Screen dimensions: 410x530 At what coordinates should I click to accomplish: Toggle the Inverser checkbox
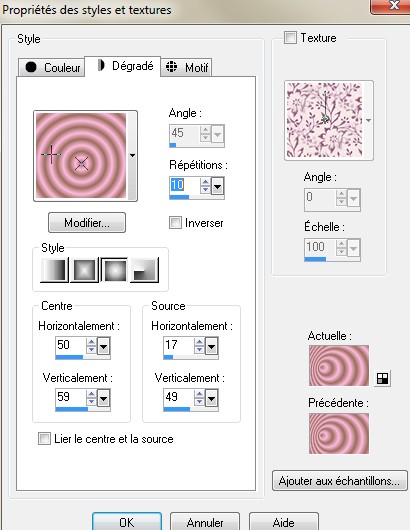click(175, 223)
